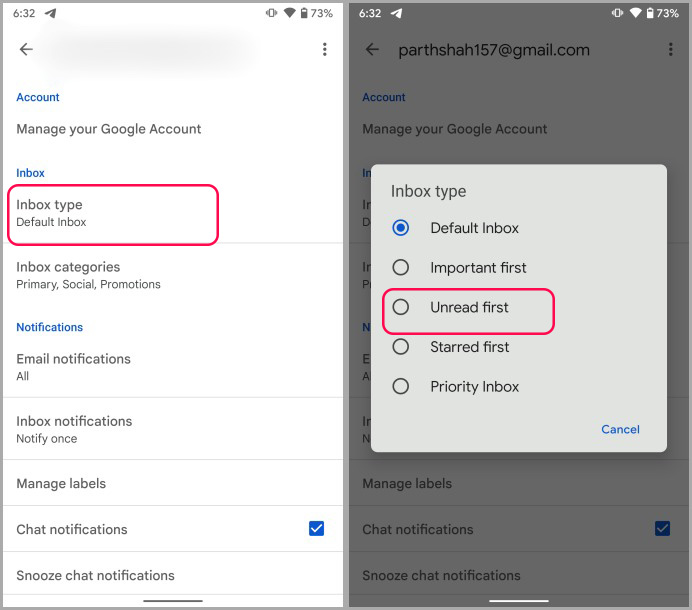
Task: Open Manage your Google Account on left screen
Action: 173,129
